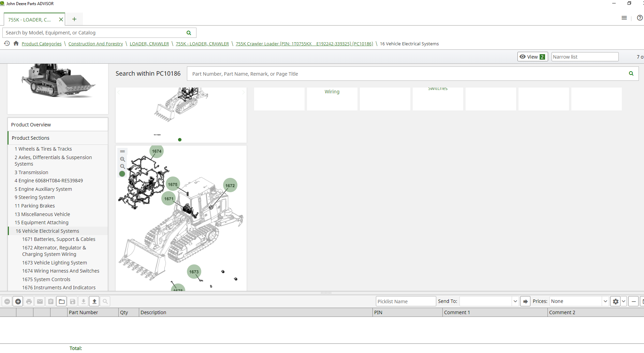Click the Picklist Name field

coord(406,302)
